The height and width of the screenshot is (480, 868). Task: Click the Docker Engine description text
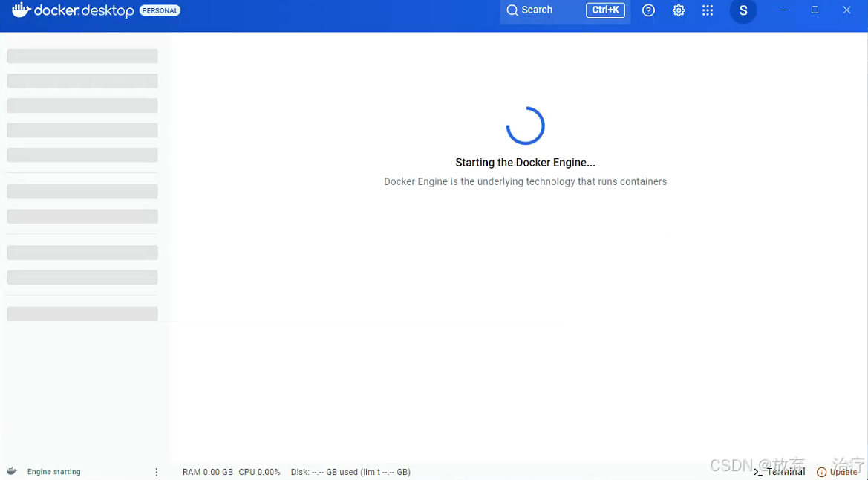click(x=525, y=181)
